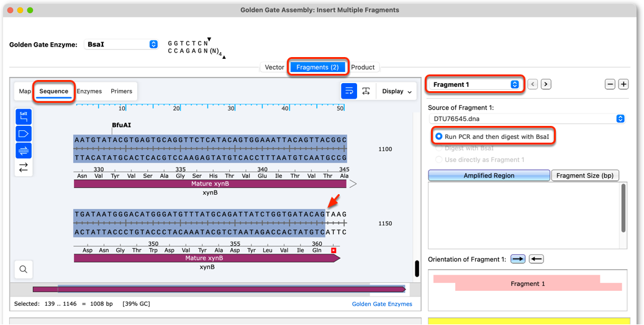
Task: Open the Sequence view tab
Action: pos(54,91)
